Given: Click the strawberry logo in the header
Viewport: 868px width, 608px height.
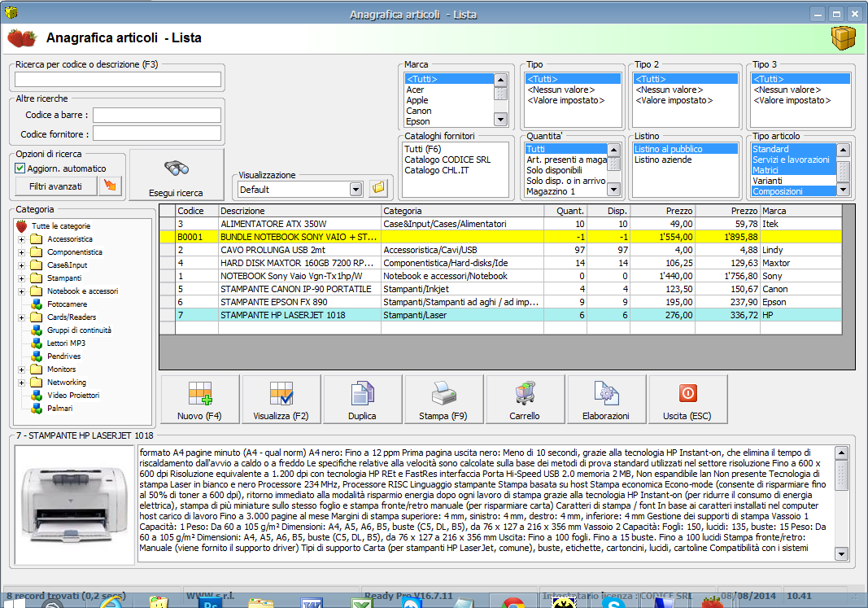Looking at the screenshot, I should click(x=22, y=38).
